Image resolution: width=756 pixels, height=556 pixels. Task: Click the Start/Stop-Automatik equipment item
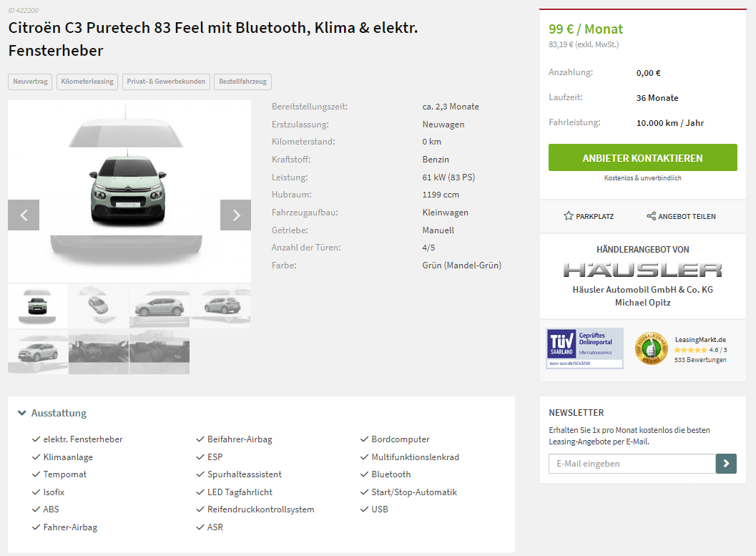(x=409, y=492)
